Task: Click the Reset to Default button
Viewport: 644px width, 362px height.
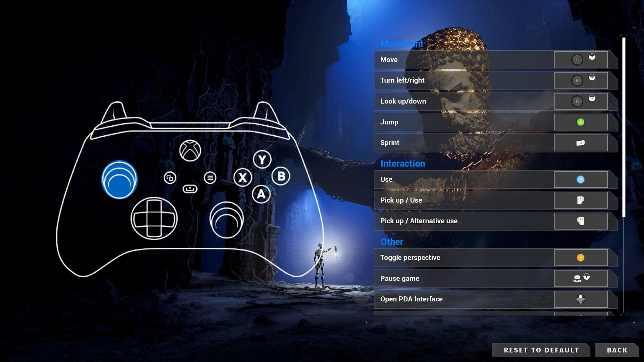Action: coord(541,350)
